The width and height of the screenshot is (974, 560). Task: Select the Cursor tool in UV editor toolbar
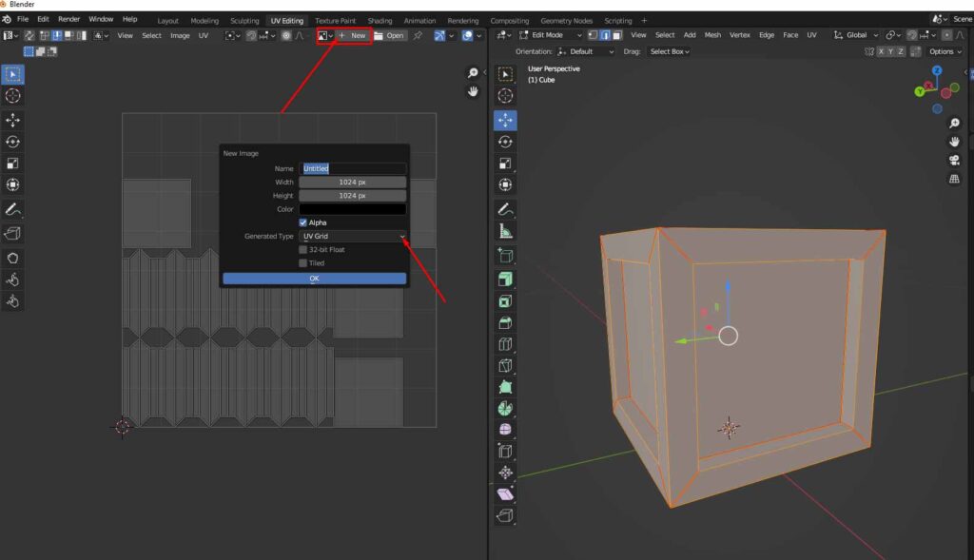[12, 96]
